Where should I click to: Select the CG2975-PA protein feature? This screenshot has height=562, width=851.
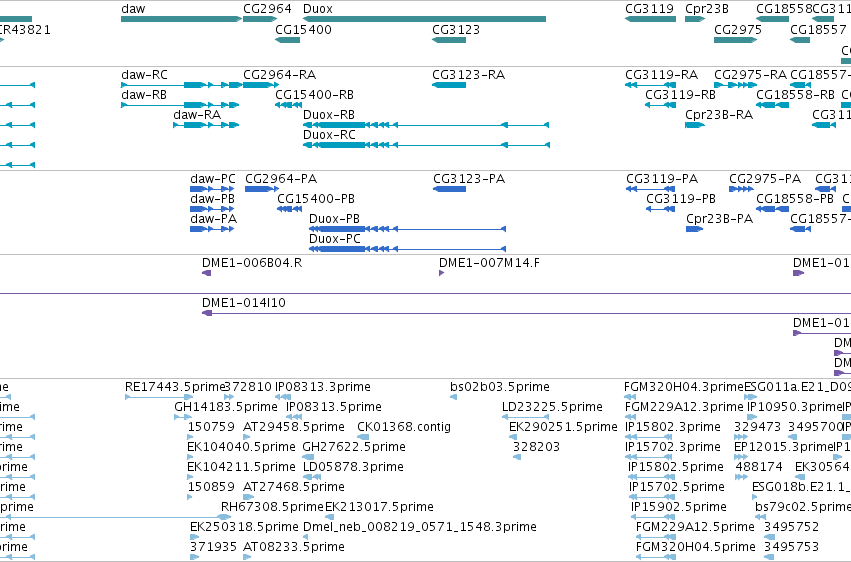(741, 189)
